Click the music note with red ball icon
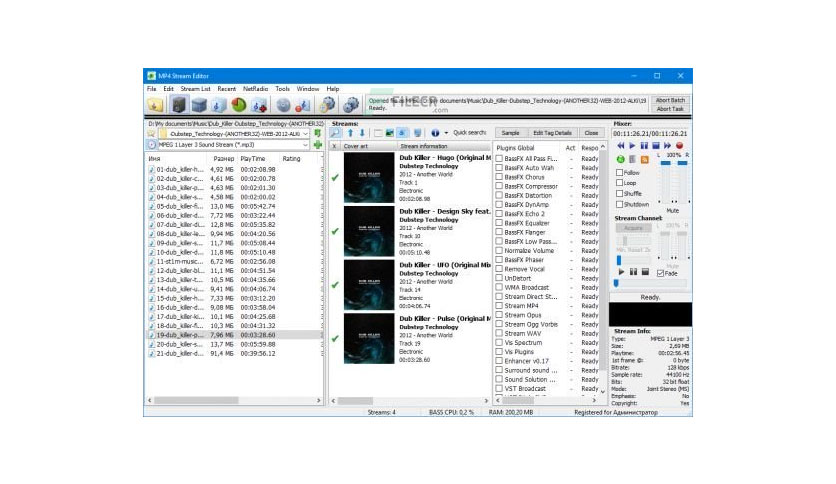 (303, 105)
